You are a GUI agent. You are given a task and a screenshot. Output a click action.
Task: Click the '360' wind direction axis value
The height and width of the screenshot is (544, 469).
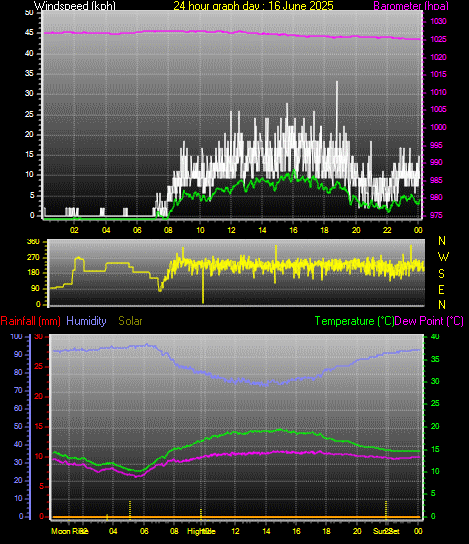(33, 242)
